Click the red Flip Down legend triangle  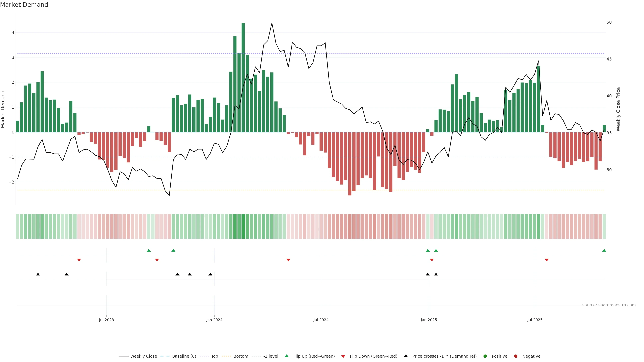343,356
